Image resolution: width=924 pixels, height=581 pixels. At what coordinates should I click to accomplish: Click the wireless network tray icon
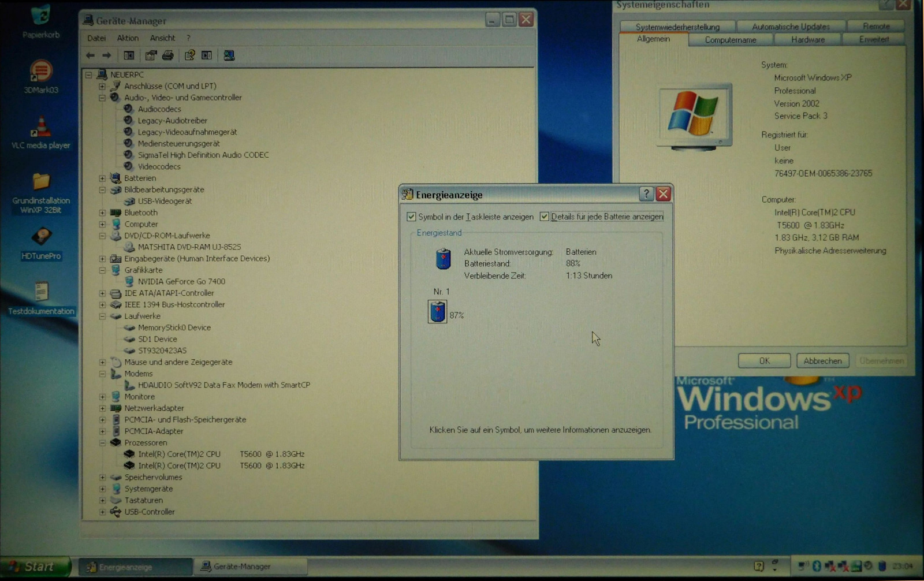(x=804, y=566)
